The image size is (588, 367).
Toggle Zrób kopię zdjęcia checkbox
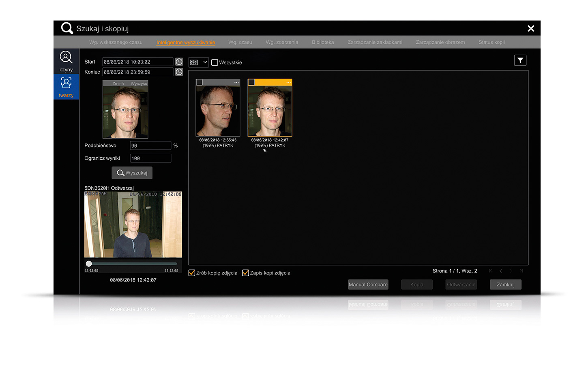192,273
